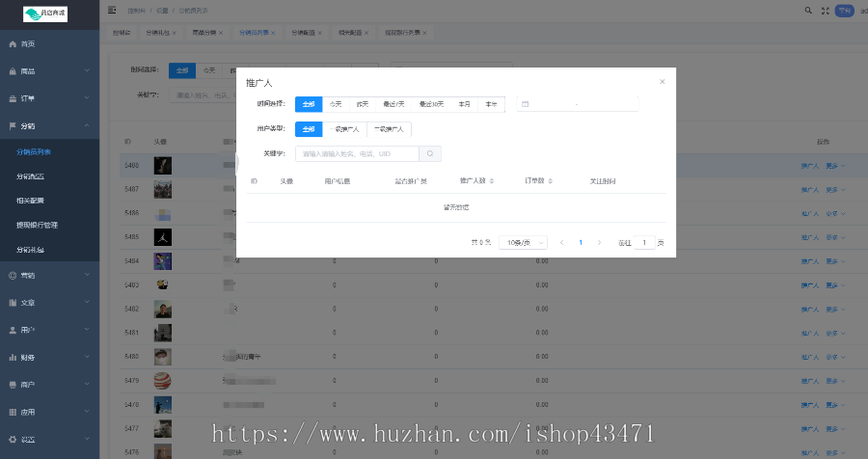Screen dimensions: 868x459
Task: Click the magnifier search button in 推广人 dialog
Action: (x=430, y=153)
